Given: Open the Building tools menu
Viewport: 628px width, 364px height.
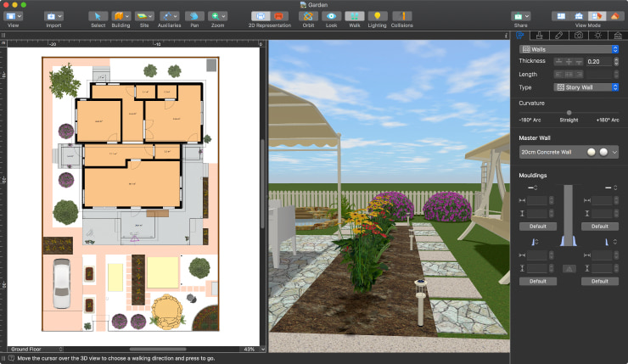Looking at the screenshot, I should (x=121, y=16).
